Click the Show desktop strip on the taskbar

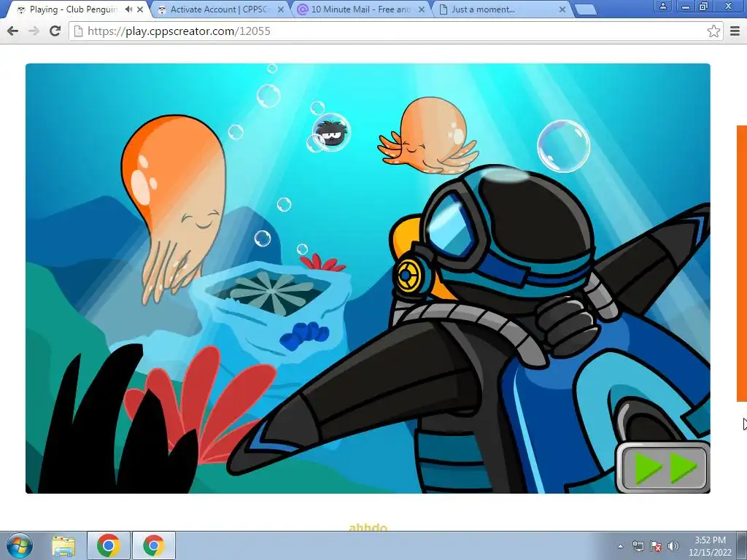point(742,545)
